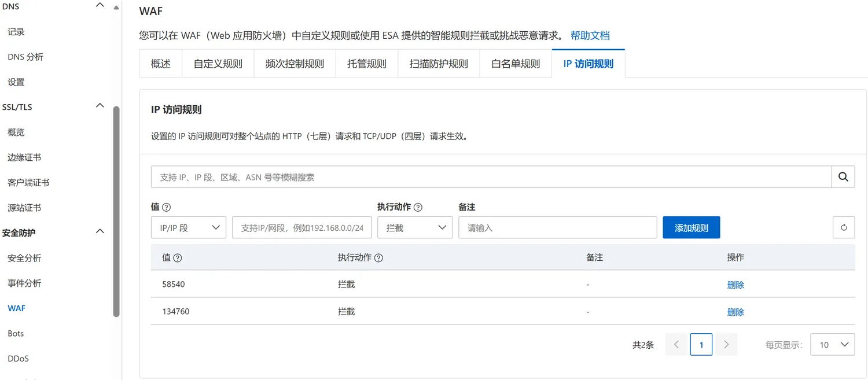Screen dimensions: 868x380
Task: Click the search magnifier icon button
Action: click(x=843, y=177)
